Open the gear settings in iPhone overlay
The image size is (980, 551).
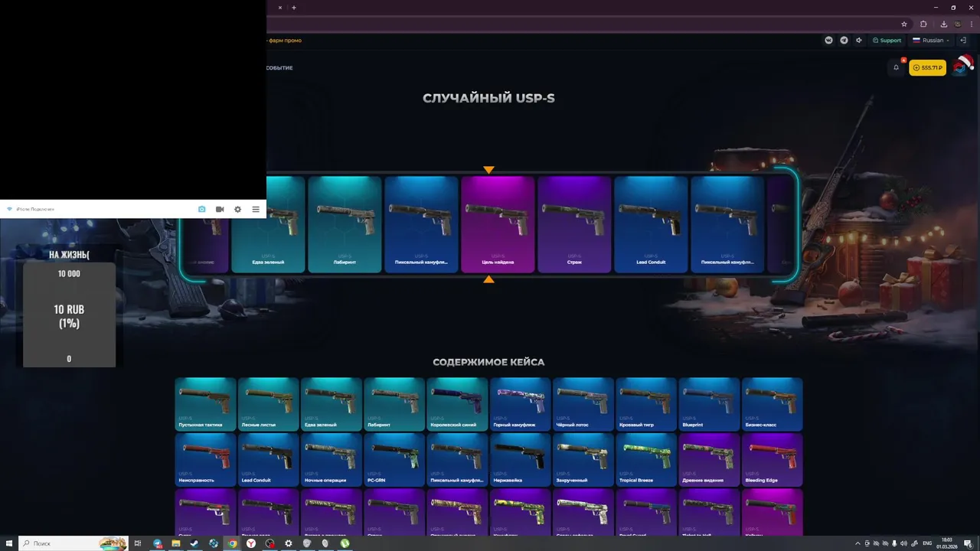tap(237, 209)
